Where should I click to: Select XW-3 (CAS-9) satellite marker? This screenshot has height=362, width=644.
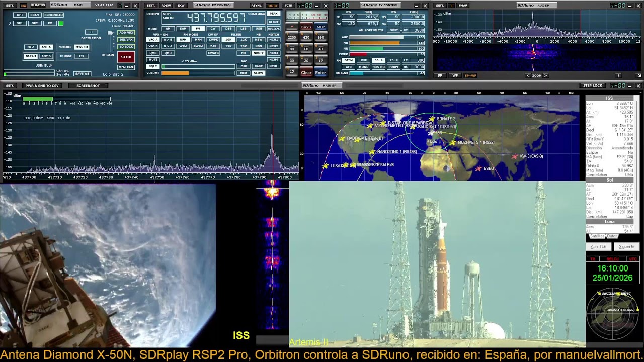point(514,157)
